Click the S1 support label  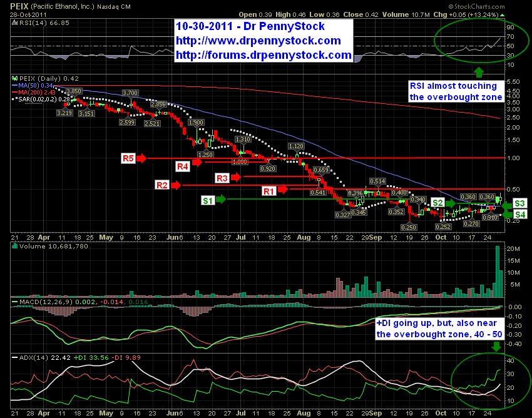208,200
